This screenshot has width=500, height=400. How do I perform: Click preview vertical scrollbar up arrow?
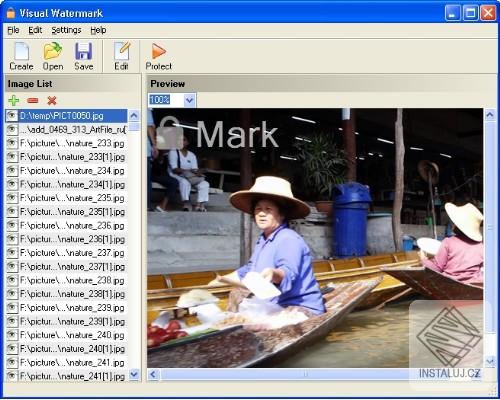490,116
